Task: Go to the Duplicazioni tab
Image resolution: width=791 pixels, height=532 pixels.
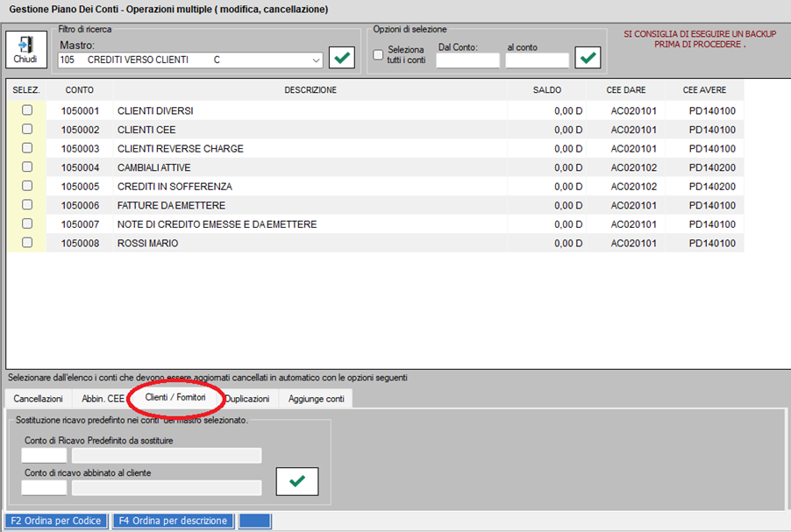Action: pos(247,399)
